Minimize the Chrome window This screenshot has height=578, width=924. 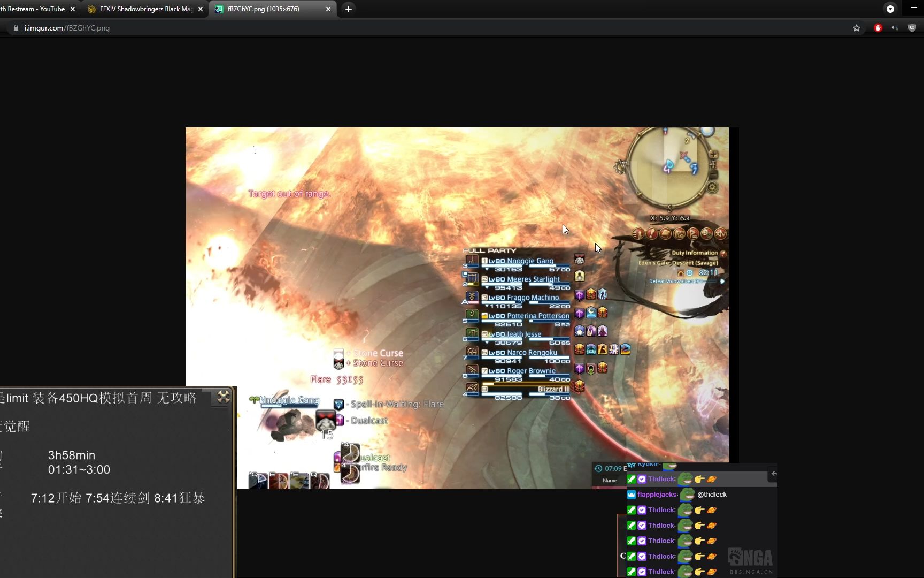tap(913, 9)
